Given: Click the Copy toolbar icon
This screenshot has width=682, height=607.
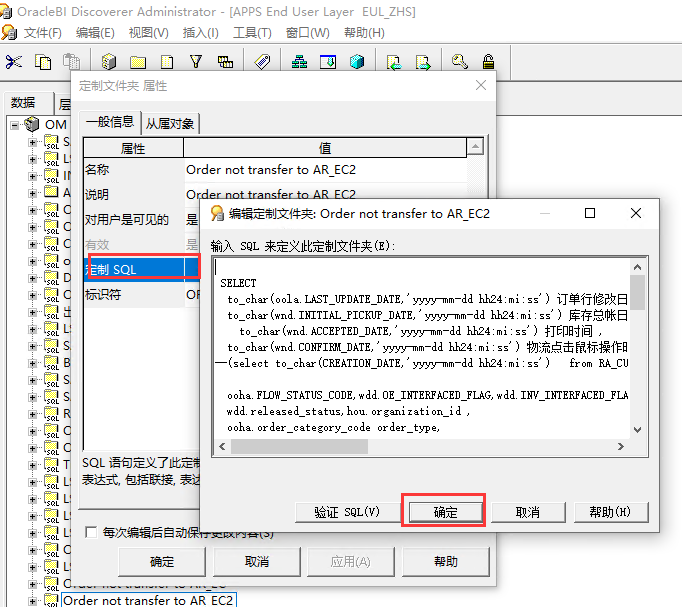Looking at the screenshot, I should [x=43, y=62].
